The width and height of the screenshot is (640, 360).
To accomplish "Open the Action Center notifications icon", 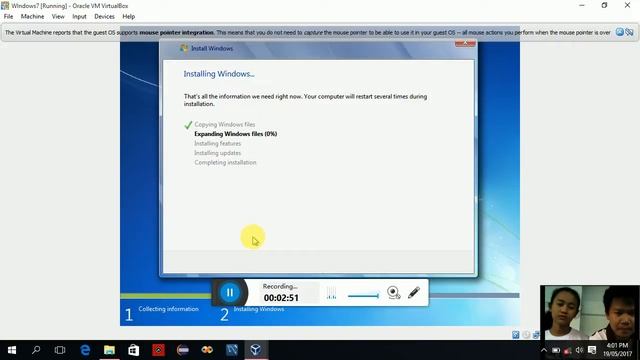I will (x=592, y=350).
